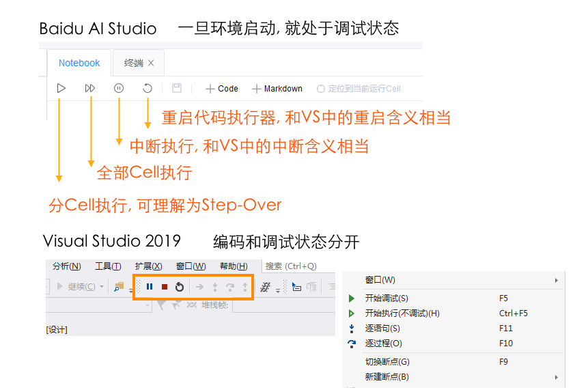Click the step out up-arrow icon in the VS toolbar

[245, 287]
